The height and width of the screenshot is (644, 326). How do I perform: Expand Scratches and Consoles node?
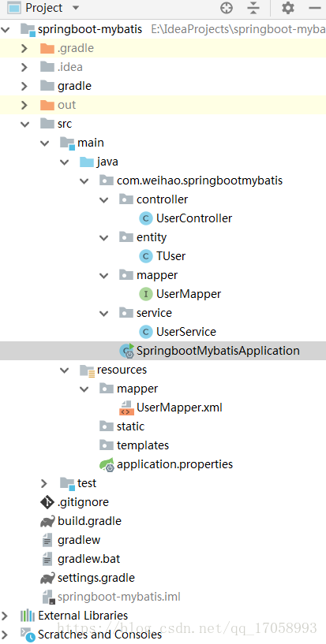click(x=5, y=635)
